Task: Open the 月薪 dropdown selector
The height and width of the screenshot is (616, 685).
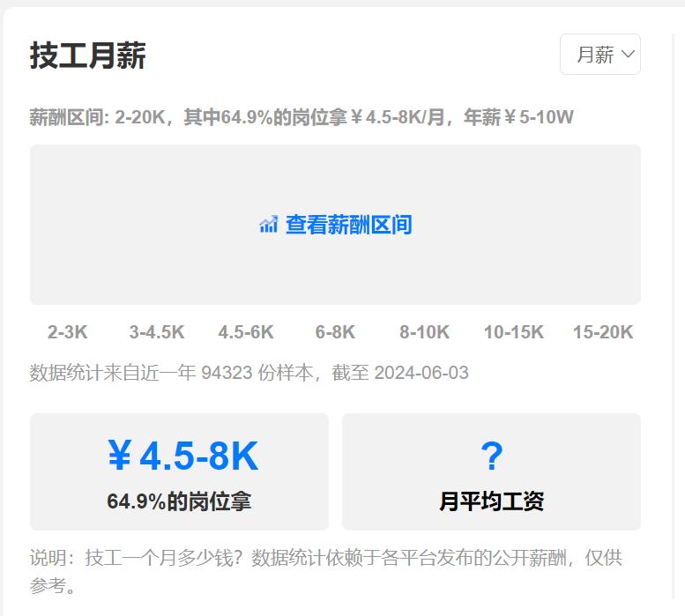Action: tap(599, 54)
